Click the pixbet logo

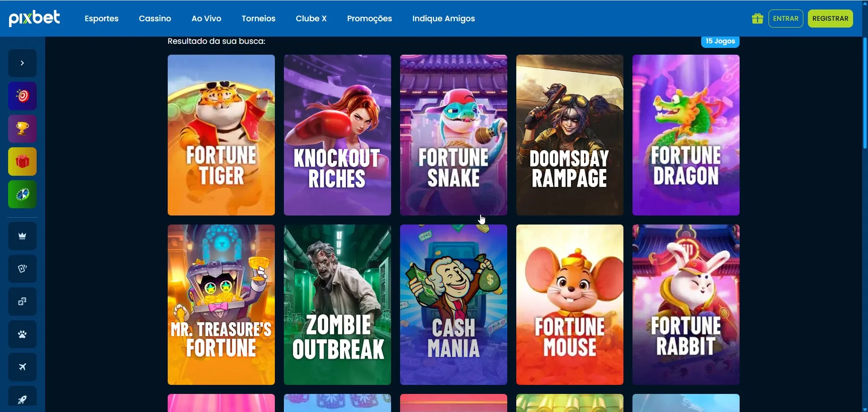pyautogui.click(x=34, y=18)
